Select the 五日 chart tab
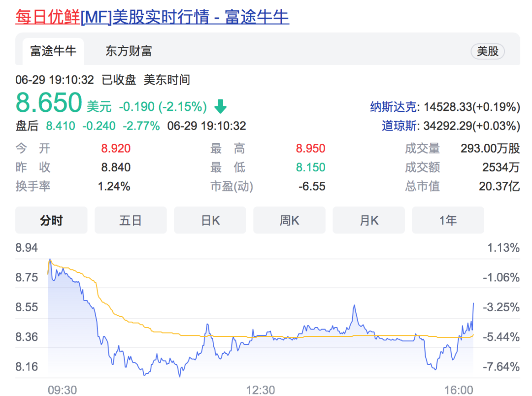This screenshot has width=532, height=396. [x=131, y=220]
